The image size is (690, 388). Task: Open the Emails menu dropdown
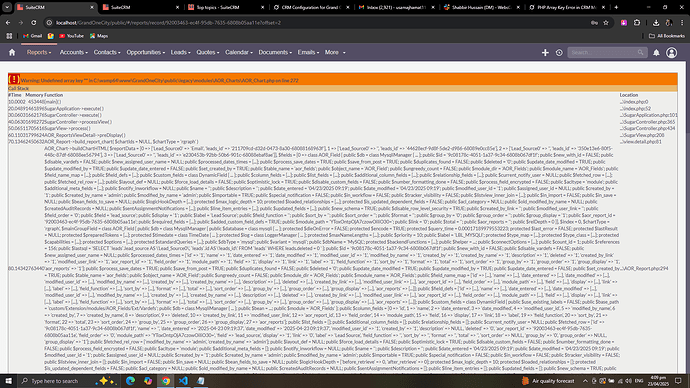pyautogui.click(x=308, y=52)
